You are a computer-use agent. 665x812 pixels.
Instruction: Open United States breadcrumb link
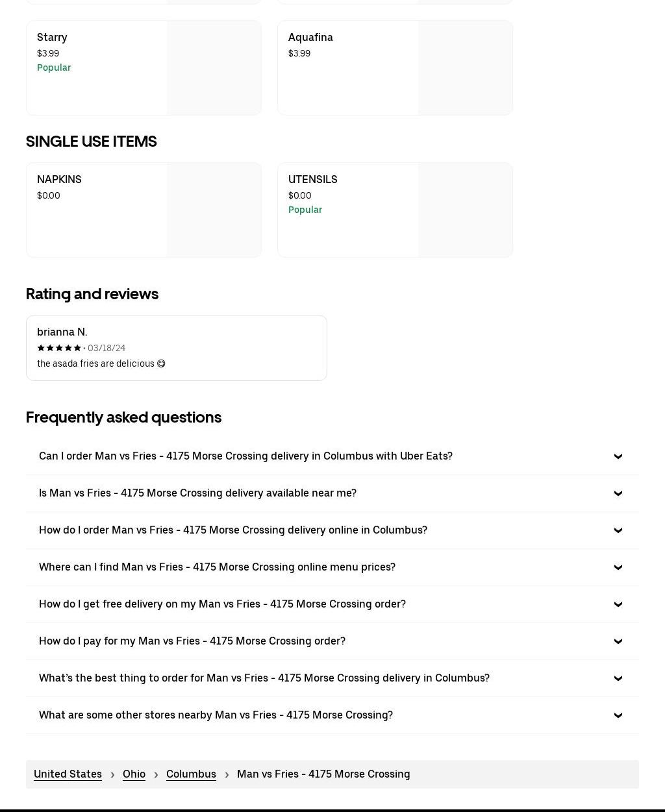point(68,774)
